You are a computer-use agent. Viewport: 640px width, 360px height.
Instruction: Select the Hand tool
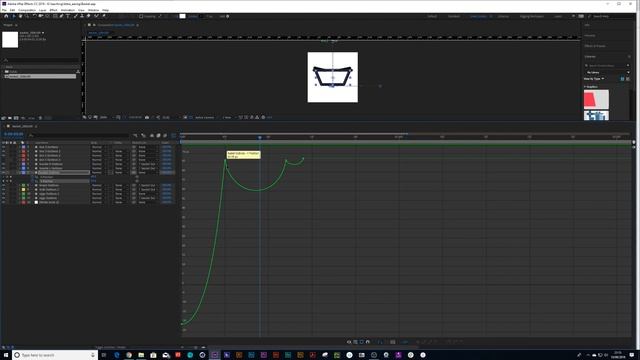coord(20,16)
